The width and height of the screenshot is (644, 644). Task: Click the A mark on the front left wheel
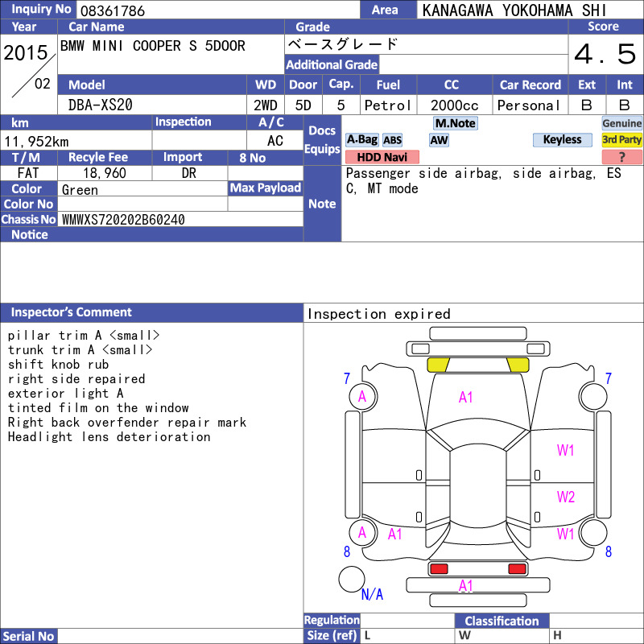[361, 397]
